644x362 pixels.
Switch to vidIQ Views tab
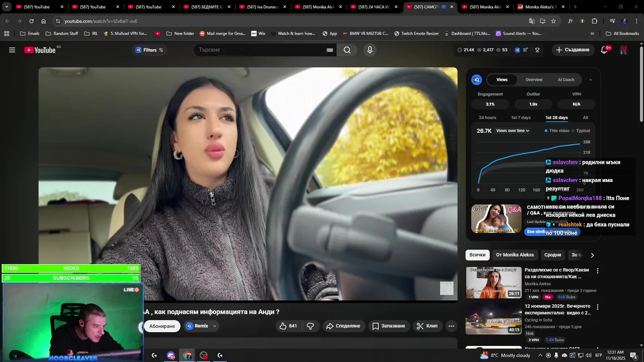(x=502, y=79)
